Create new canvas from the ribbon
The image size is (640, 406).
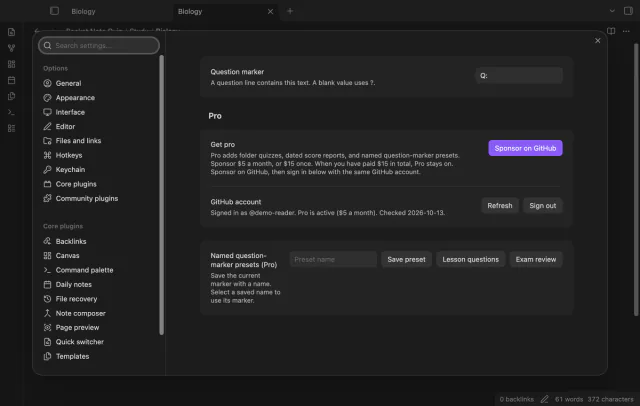[x=11, y=64]
